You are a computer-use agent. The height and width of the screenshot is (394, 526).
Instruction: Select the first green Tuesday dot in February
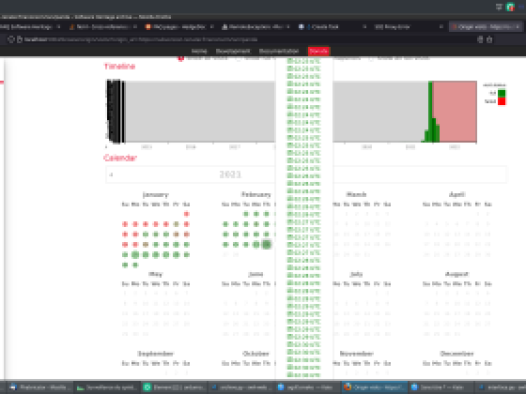[x=246, y=214]
